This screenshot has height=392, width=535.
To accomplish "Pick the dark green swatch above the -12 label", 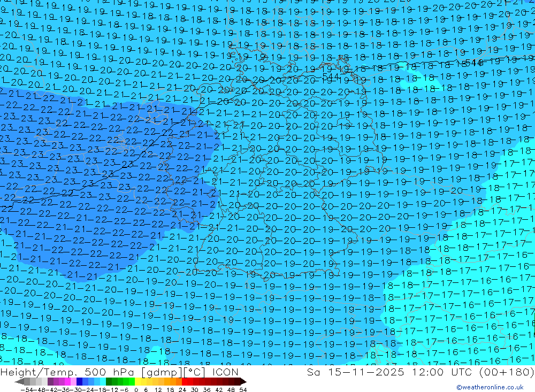I will tap(109, 381).
